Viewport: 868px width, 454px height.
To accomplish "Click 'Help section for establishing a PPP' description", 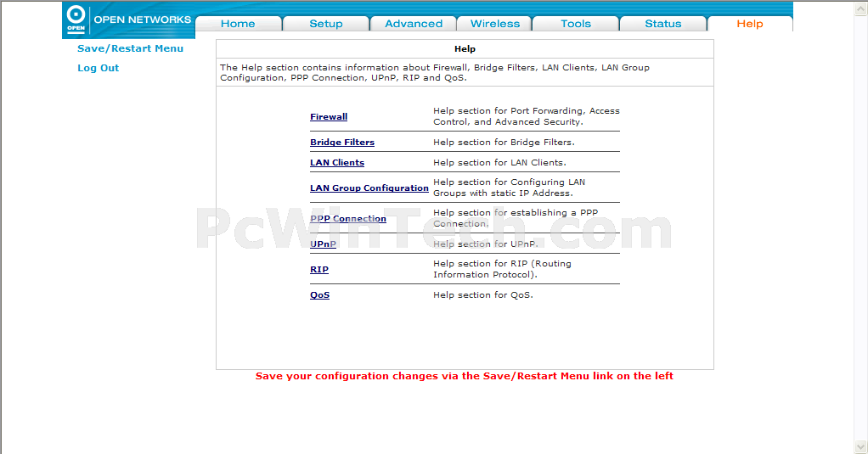I will (516, 218).
